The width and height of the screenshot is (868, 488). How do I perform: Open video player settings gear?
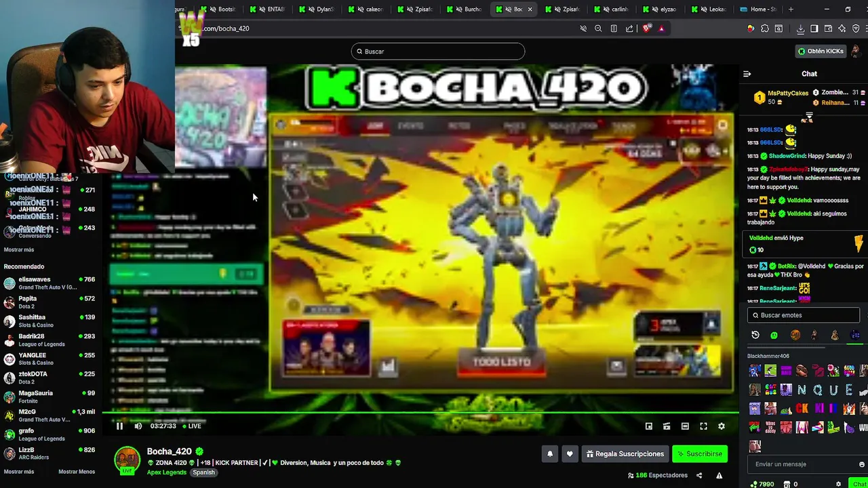click(722, 426)
